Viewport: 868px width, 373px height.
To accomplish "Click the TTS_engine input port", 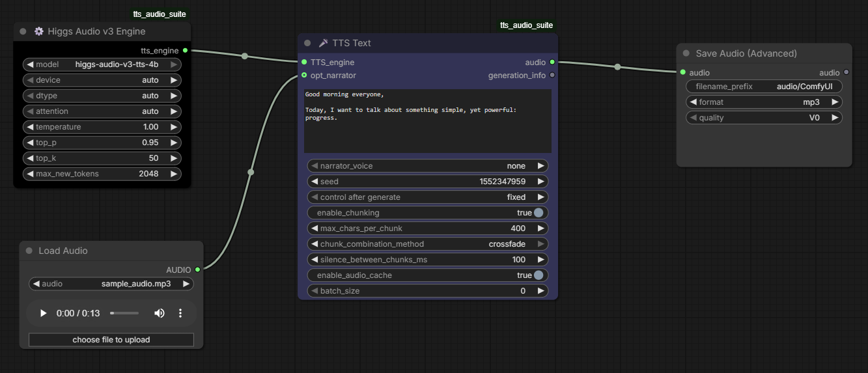I will [x=304, y=62].
